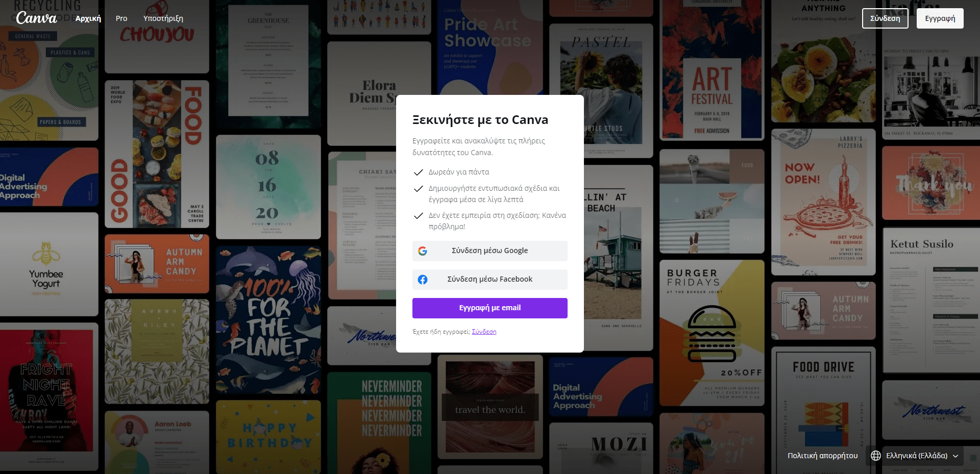
Task: Expand the Ελληνικά (Ελλάδα) language dropdown chevron
Action: pos(955,456)
